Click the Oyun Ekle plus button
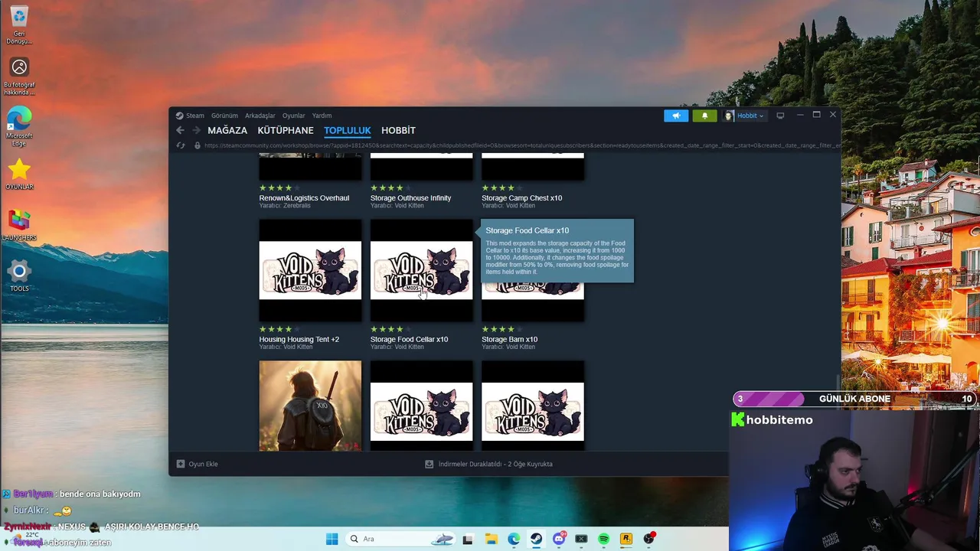The height and width of the screenshot is (551, 980). coord(181,464)
